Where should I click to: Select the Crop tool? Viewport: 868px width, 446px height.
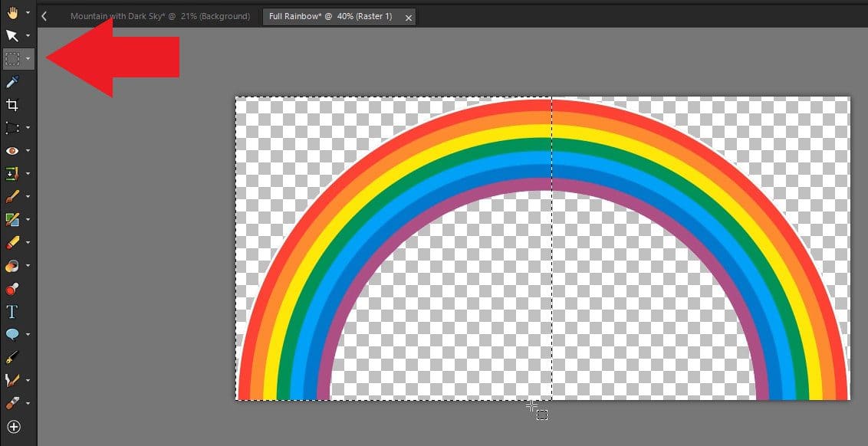tap(12, 105)
